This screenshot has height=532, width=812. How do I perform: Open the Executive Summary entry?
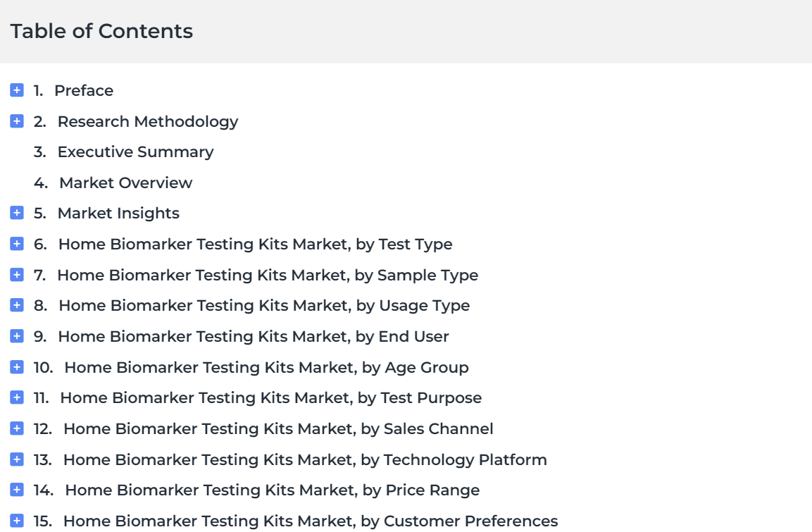tap(135, 151)
